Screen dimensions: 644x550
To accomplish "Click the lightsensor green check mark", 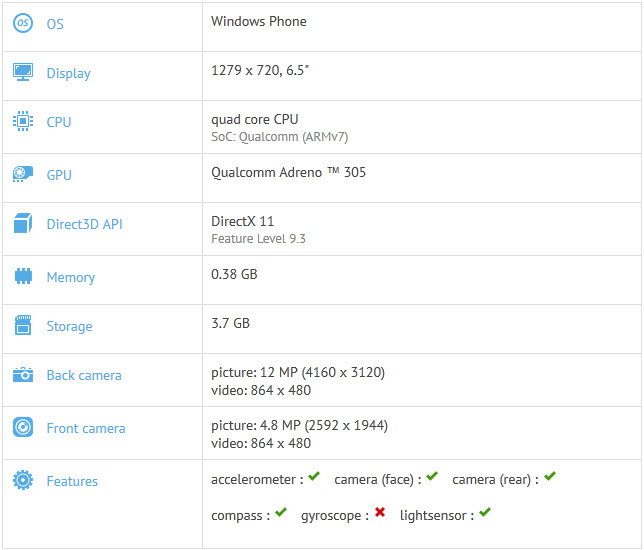I will coord(485,513).
